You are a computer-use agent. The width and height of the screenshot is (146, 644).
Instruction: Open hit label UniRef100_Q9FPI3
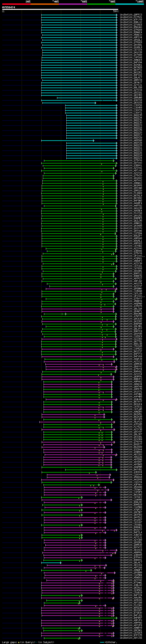pos(131,15)
